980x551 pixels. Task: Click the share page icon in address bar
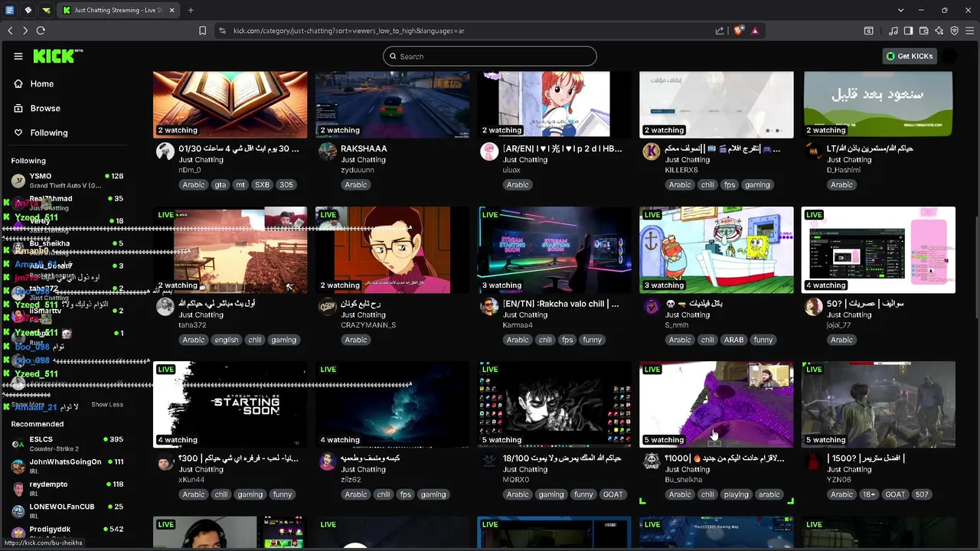(720, 31)
